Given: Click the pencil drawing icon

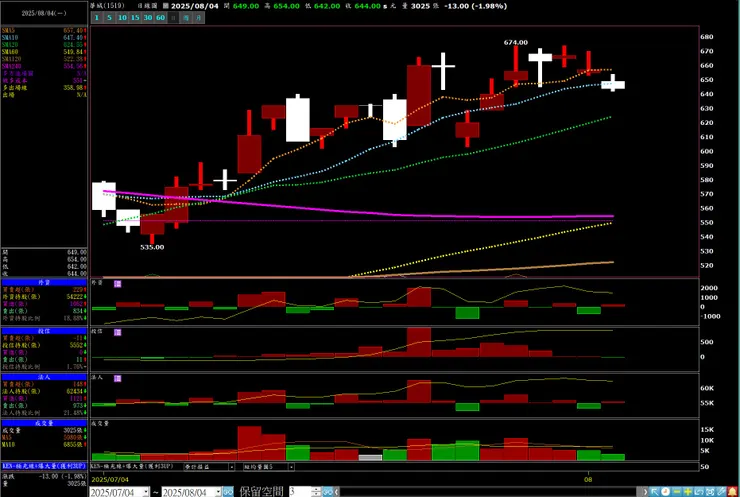Looking at the screenshot, I should pyautogui.click(x=721, y=492).
